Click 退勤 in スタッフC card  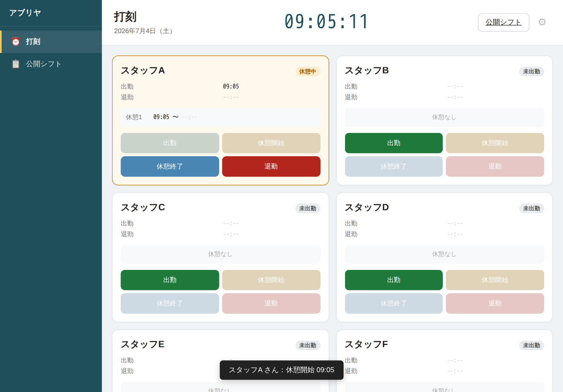tap(271, 303)
